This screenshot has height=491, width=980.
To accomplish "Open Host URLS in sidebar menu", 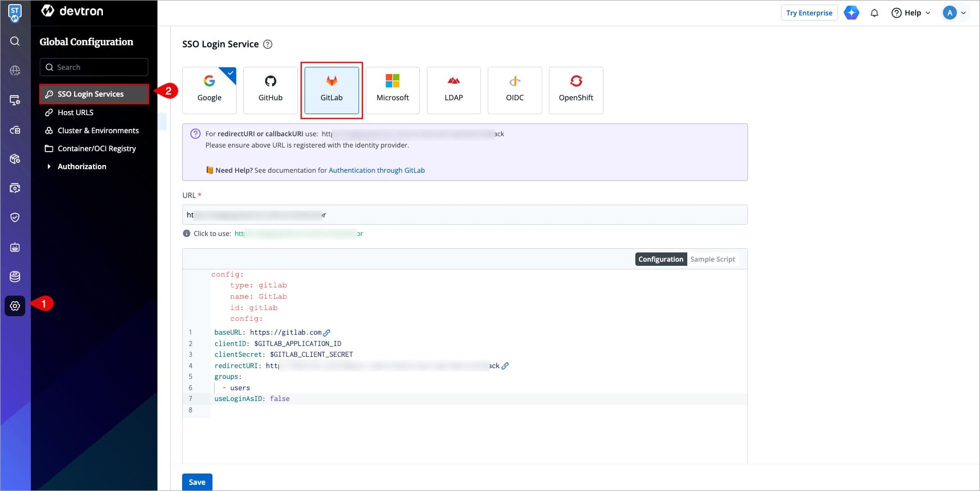I will (76, 113).
